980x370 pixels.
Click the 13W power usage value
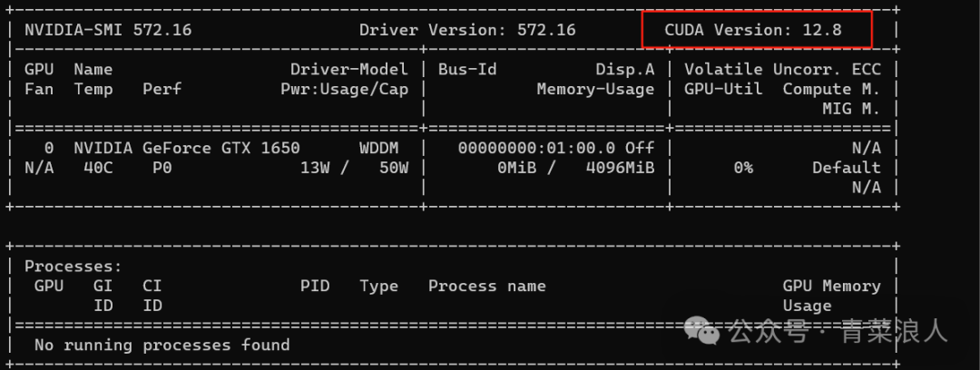point(315,168)
